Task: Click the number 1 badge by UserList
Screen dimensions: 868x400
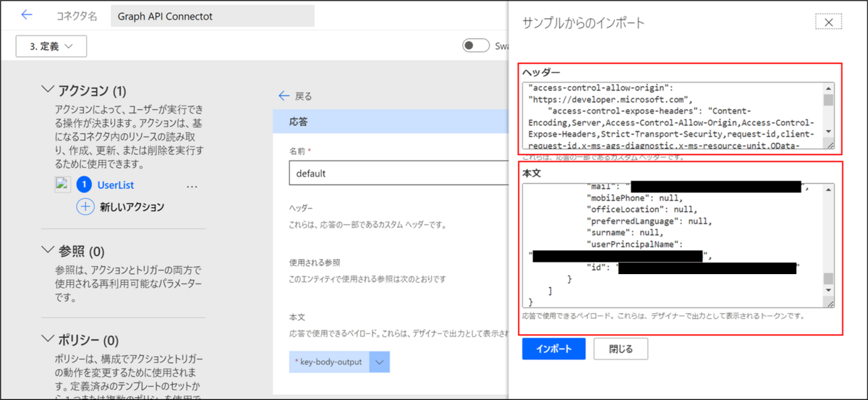Action: [x=85, y=185]
